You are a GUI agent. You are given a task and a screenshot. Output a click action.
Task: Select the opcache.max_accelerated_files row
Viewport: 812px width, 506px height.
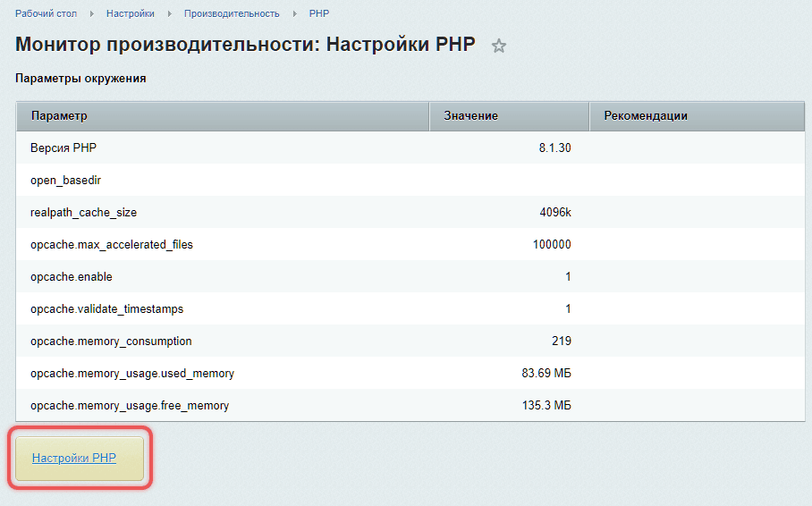click(410, 244)
